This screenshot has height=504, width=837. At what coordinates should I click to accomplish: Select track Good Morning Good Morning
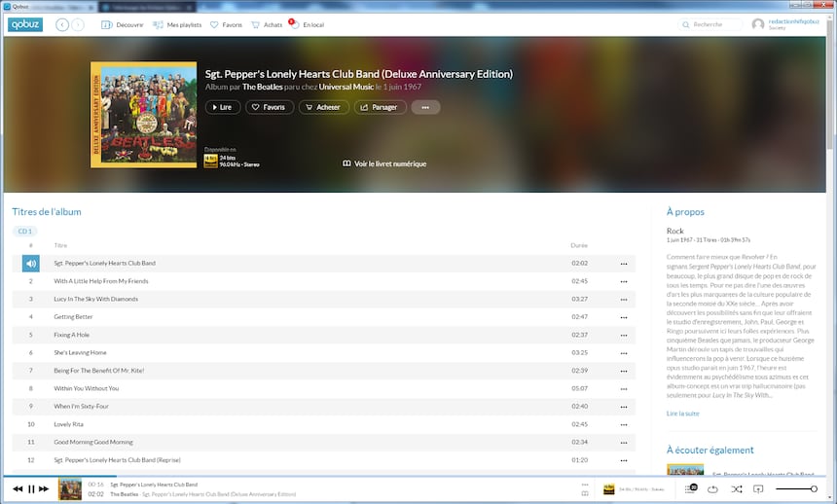point(323,442)
